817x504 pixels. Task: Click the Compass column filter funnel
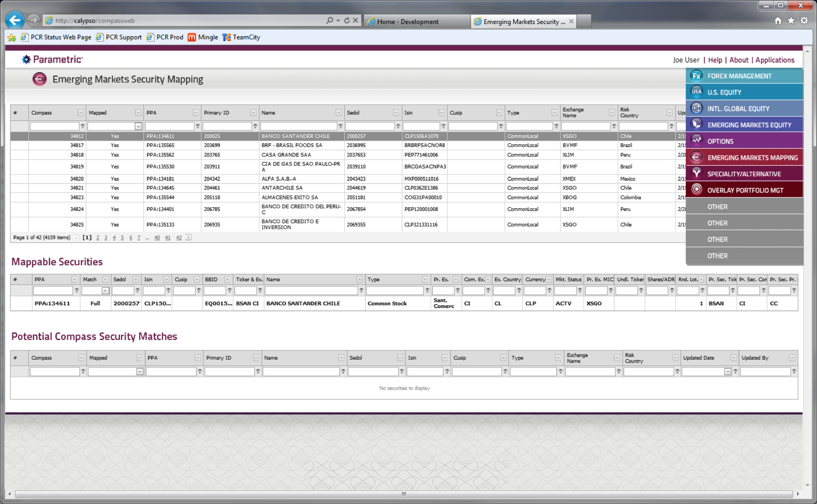[82, 126]
